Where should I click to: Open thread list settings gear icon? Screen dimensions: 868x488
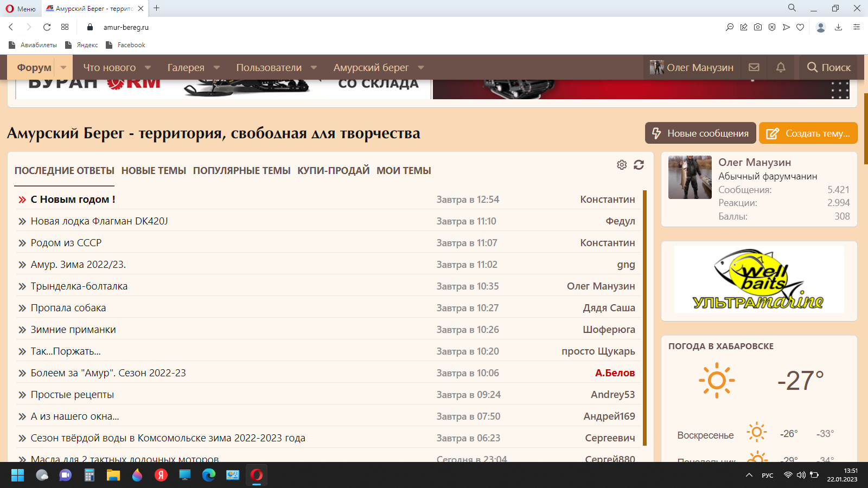[x=621, y=165]
